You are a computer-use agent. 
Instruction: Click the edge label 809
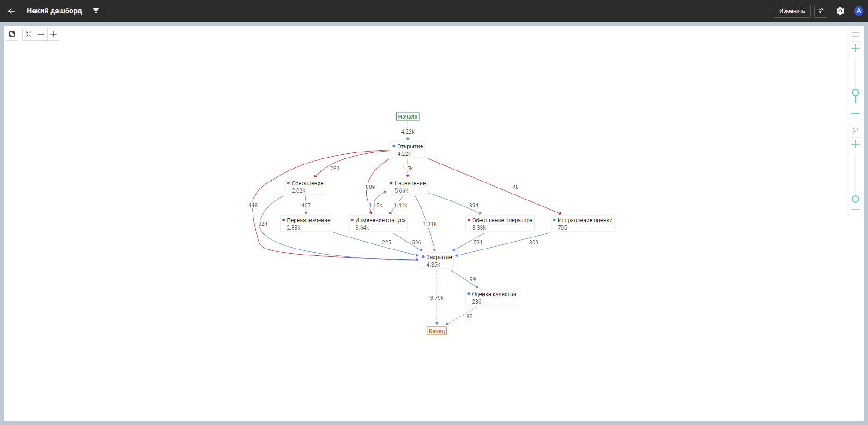coord(370,187)
